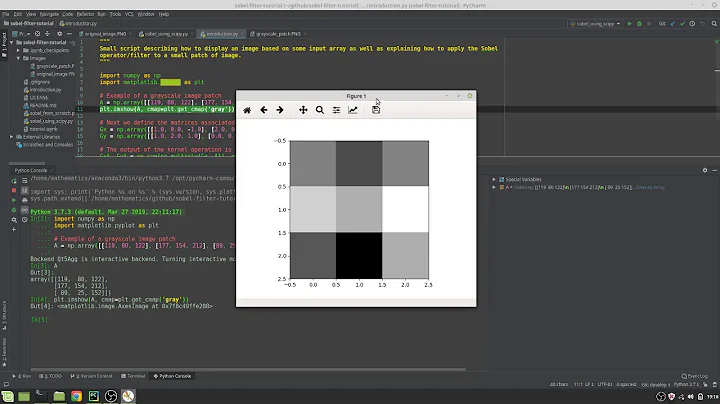
Task: Switch to sobel_using_scipy.py editor tab
Action: tap(166, 34)
